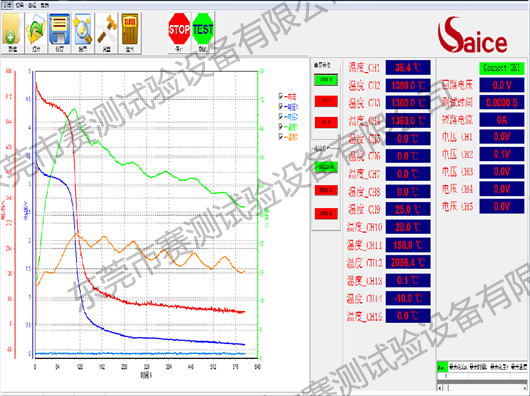Click the green Connect OK status button

pyautogui.click(x=502, y=68)
